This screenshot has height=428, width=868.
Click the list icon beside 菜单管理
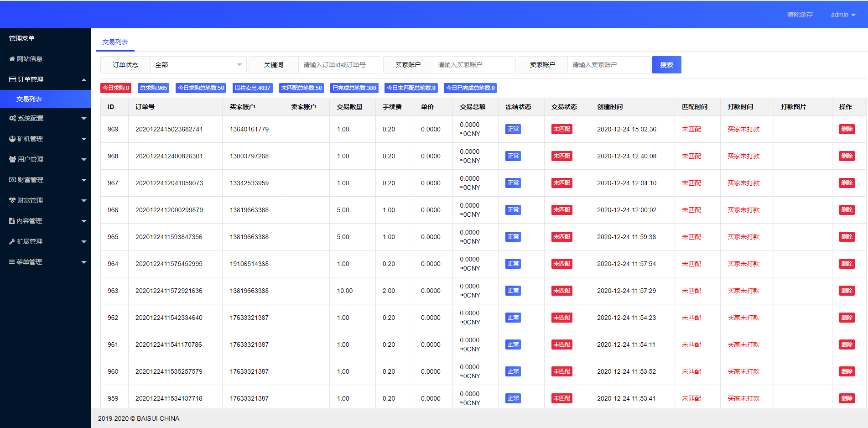click(x=12, y=262)
